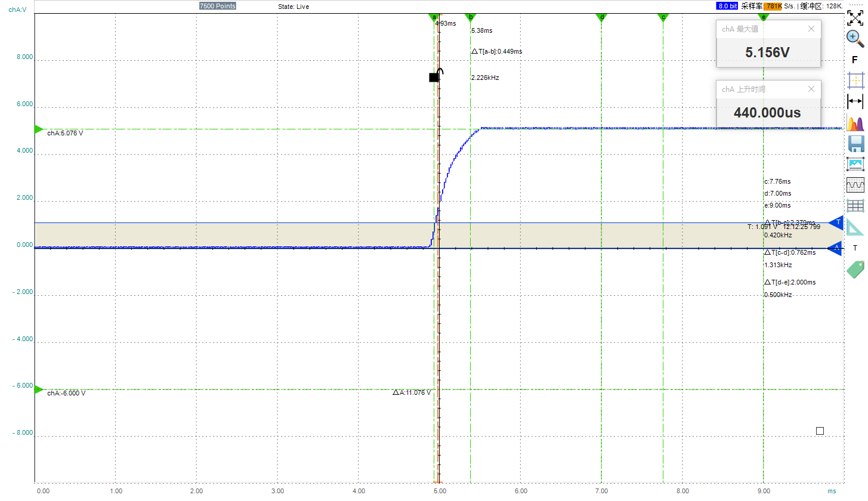Click the chA:-6.000 V cursor label
This screenshot has width=868, height=501.
[x=66, y=393]
